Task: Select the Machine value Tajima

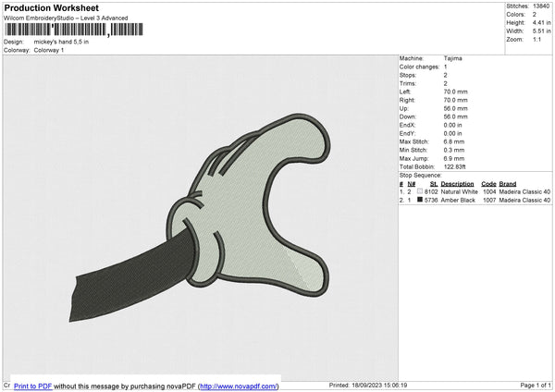Action: tap(452, 58)
